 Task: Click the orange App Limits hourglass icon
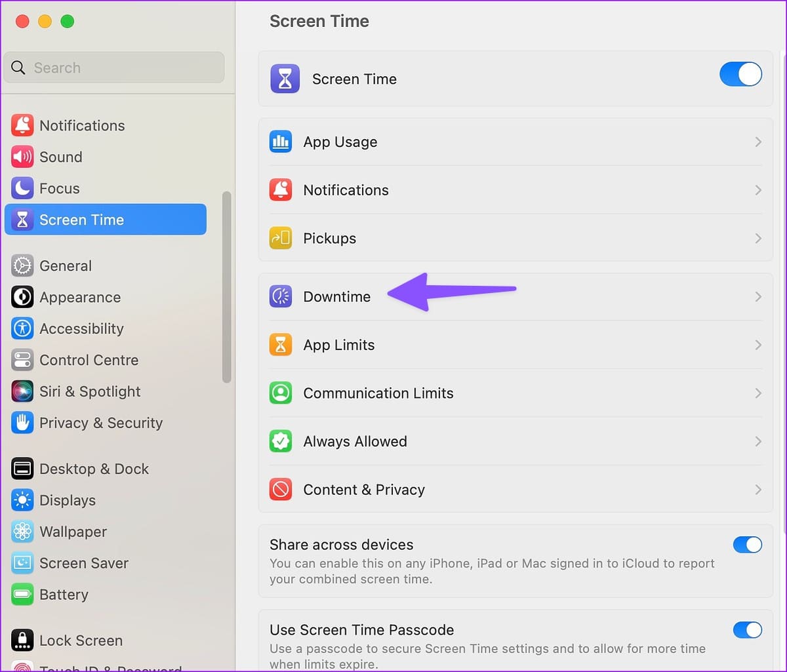pos(281,345)
